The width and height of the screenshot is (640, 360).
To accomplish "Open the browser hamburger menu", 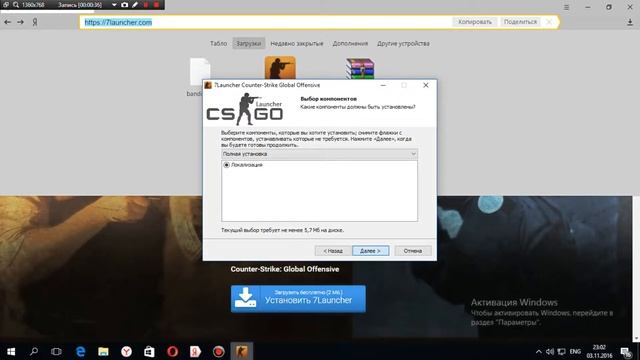I will click(x=567, y=7).
